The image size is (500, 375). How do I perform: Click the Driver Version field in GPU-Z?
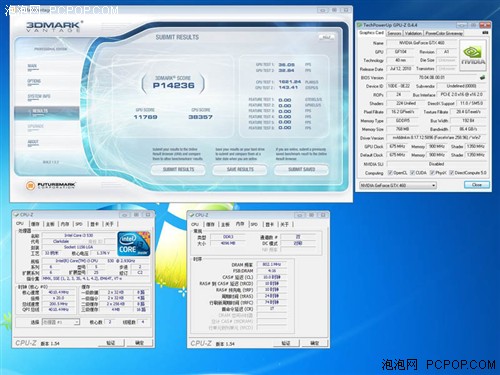point(437,138)
